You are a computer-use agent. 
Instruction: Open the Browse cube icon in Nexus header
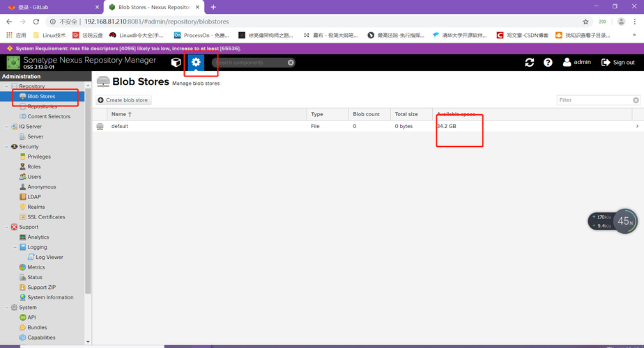[x=176, y=63]
